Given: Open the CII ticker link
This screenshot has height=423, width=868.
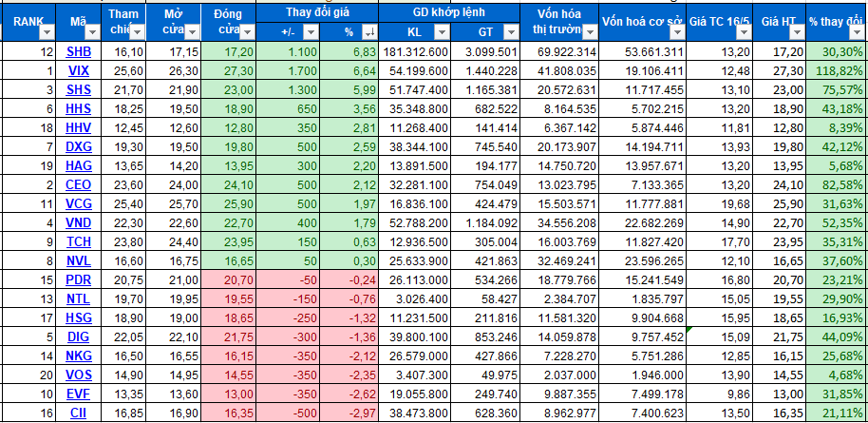Looking at the screenshot, I should (x=79, y=413).
